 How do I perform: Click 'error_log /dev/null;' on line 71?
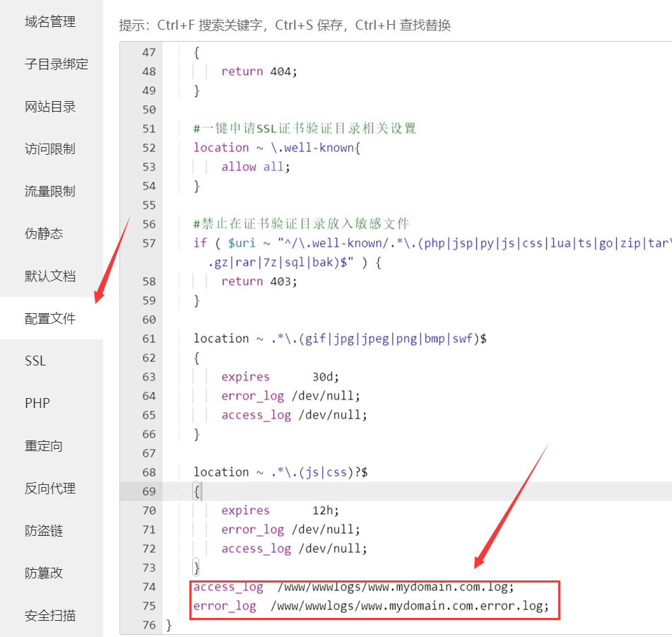[x=290, y=530]
